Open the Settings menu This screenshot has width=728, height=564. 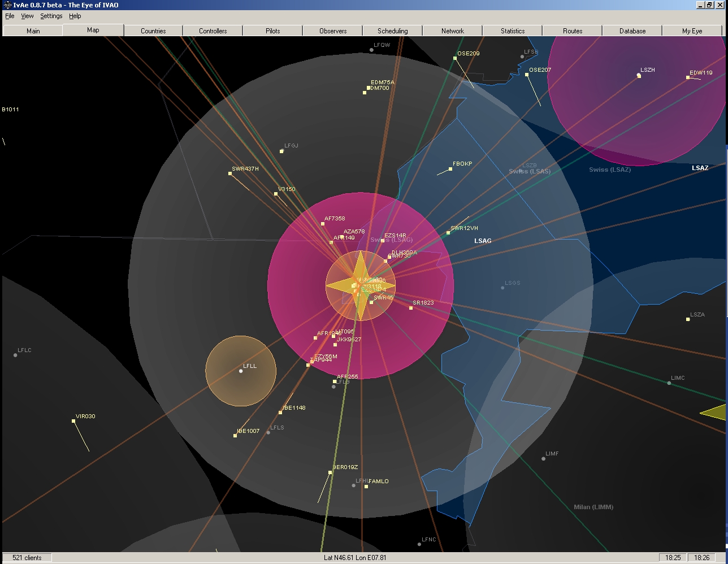click(x=51, y=16)
